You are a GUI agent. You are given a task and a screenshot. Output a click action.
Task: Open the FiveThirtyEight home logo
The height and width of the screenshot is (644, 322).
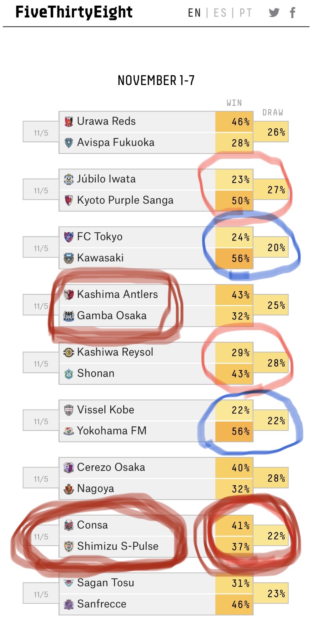click(74, 12)
